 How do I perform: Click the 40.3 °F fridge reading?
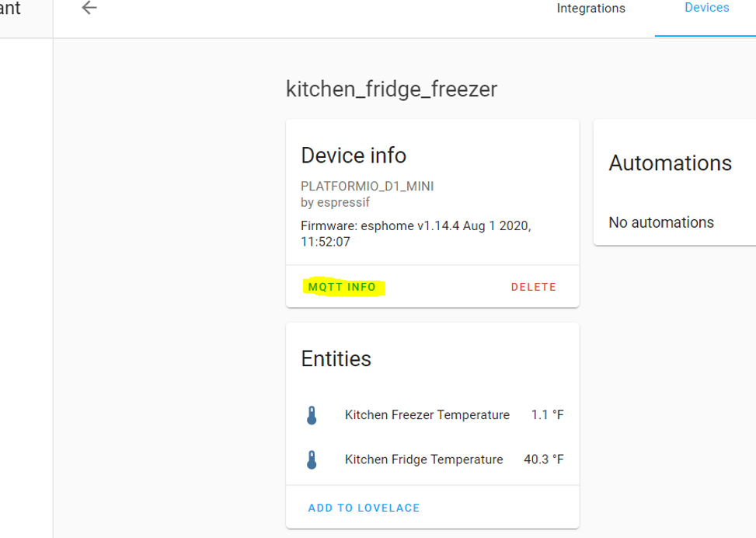(543, 459)
